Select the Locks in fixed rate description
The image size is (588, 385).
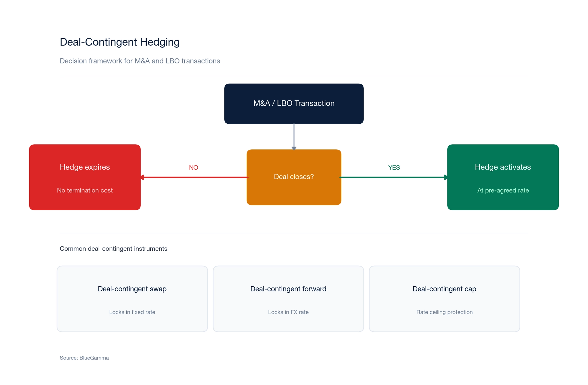pyautogui.click(x=132, y=312)
